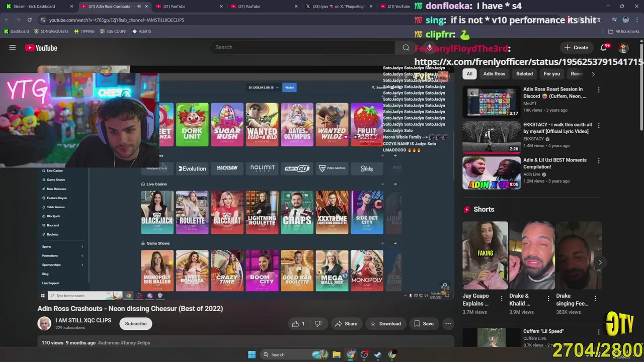Select the All filter chip

pos(469,74)
